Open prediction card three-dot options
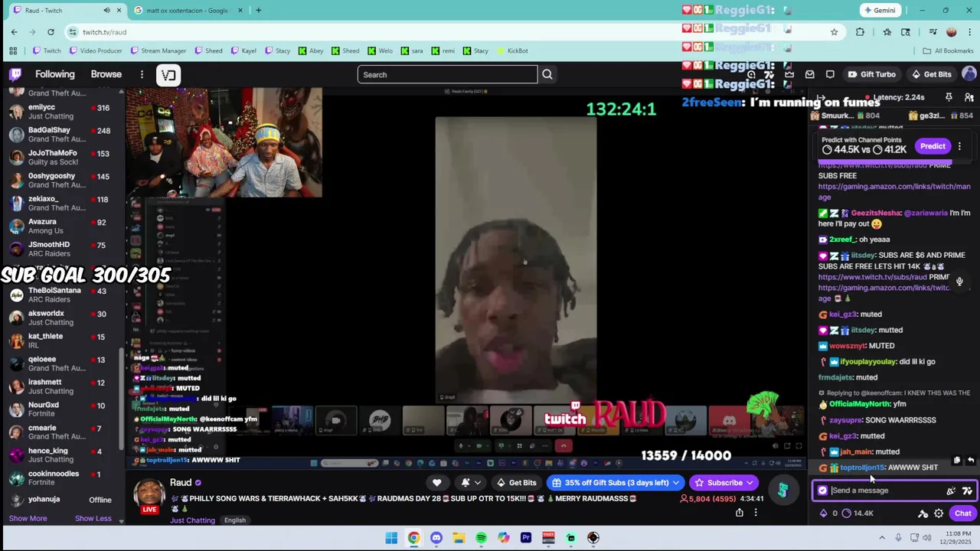The width and height of the screenshot is (980, 551). pyautogui.click(x=959, y=146)
